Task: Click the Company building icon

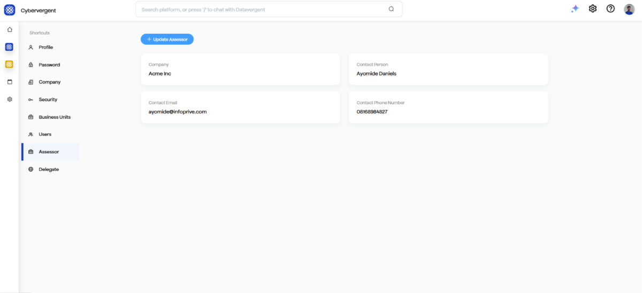Action: coord(31,82)
